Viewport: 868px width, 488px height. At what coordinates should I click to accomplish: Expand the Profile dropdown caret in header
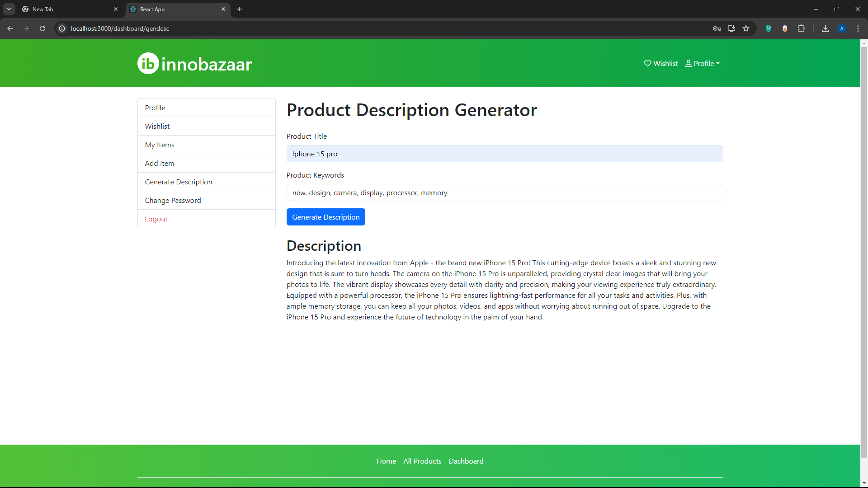pos(718,64)
